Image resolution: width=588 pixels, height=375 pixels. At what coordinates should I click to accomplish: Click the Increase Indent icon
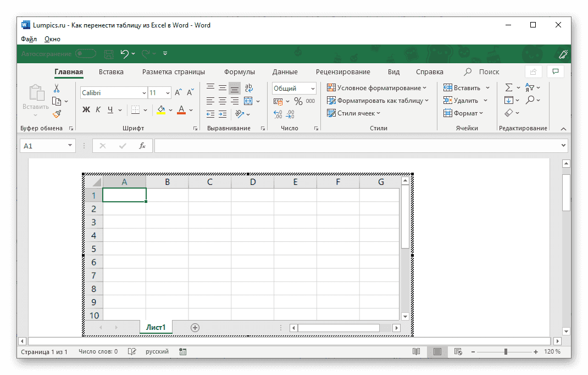click(221, 114)
